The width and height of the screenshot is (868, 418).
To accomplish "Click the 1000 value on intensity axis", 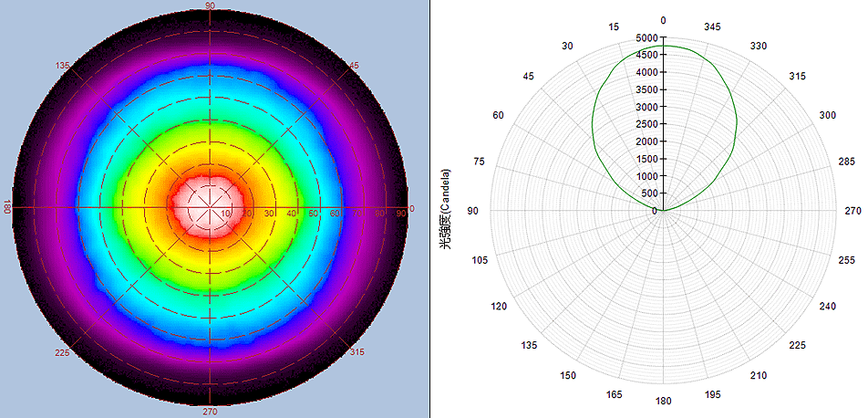I will (x=646, y=176).
